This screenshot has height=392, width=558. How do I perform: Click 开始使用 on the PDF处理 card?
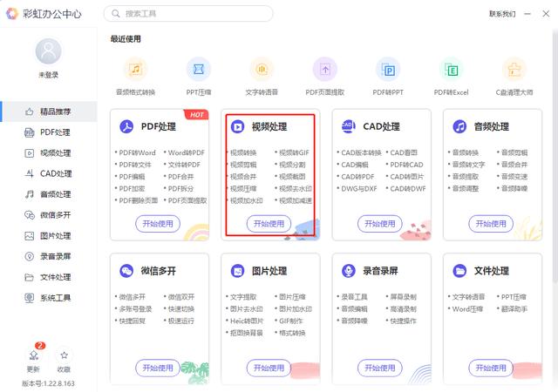pos(158,224)
